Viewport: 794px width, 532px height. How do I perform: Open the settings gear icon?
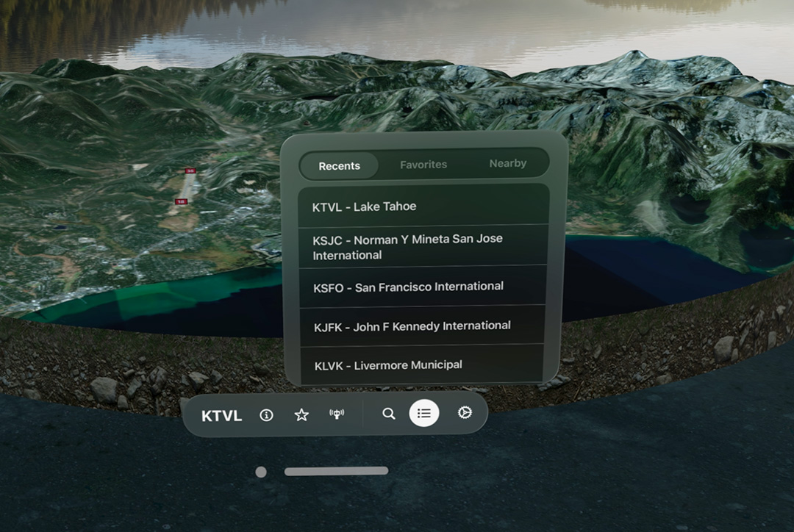[465, 412]
